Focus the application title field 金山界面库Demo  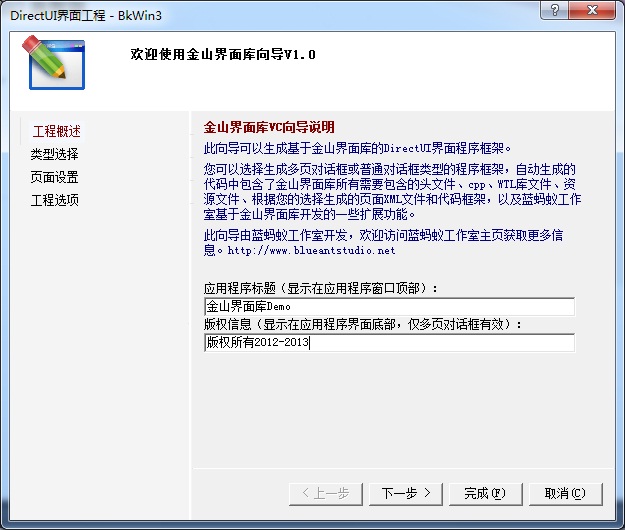pos(389,306)
